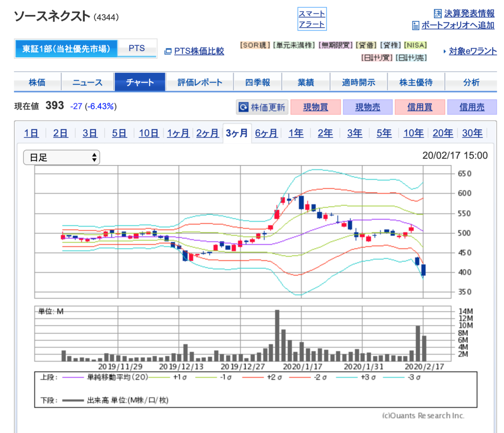The width and height of the screenshot is (504, 433).
Task: Click the PTS株価比較 popup window icon
Action: click(x=168, y=51)
